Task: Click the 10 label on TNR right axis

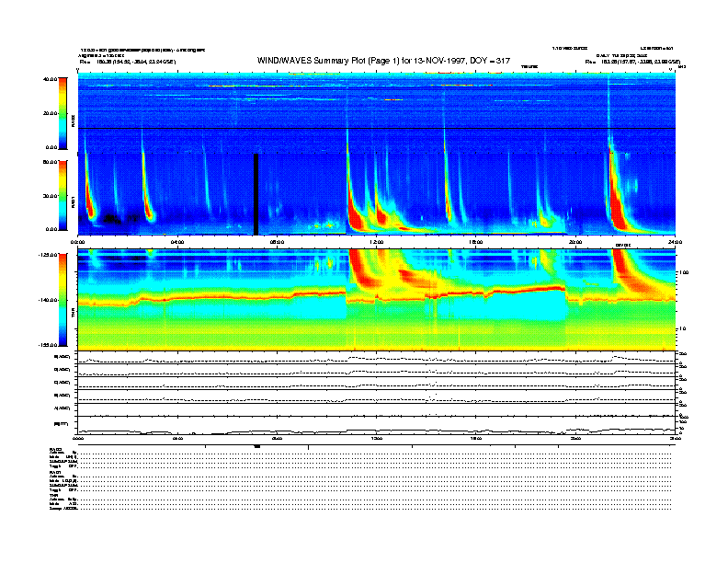Action: [682, 329]
